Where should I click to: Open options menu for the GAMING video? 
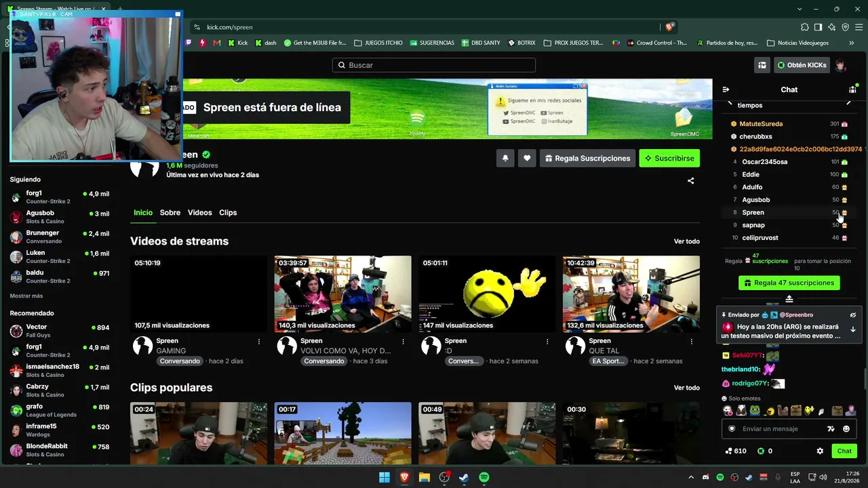click(x=259, y=342)
